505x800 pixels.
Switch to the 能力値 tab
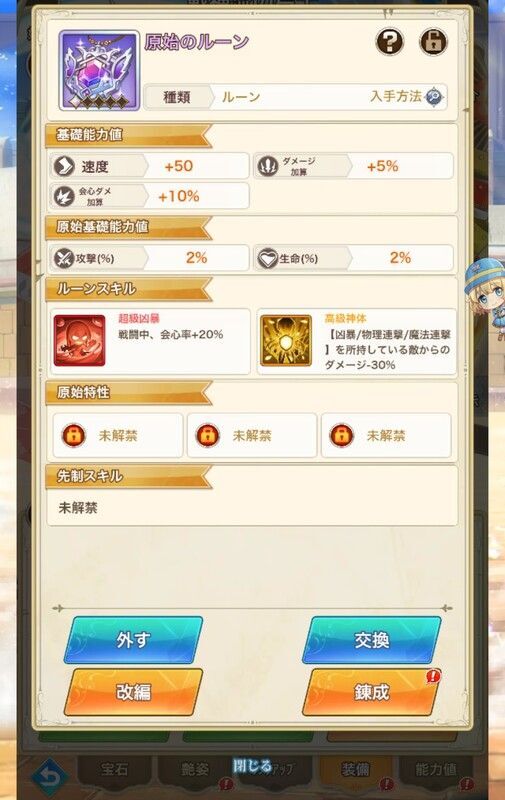click(x=435, y=769)
